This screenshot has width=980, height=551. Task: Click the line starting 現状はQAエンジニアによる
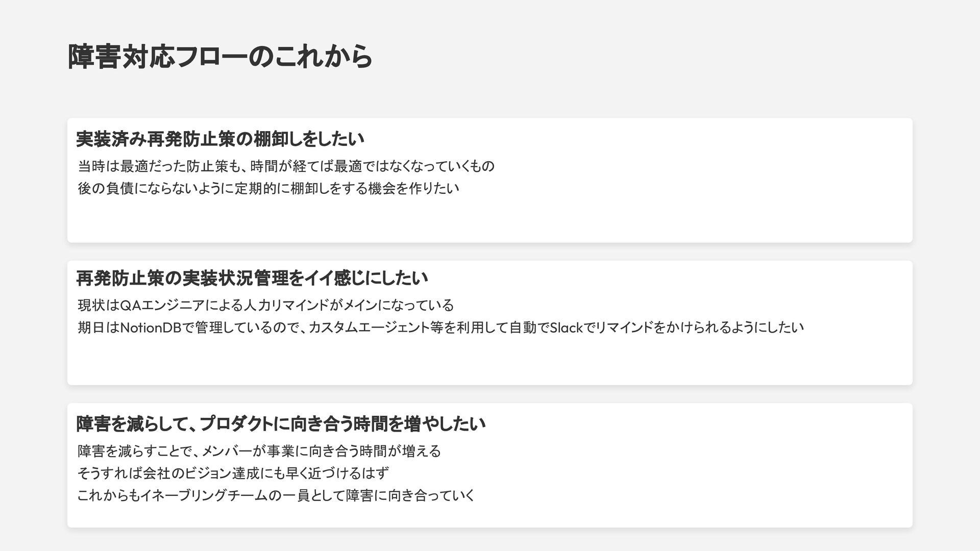coord(265,306)
